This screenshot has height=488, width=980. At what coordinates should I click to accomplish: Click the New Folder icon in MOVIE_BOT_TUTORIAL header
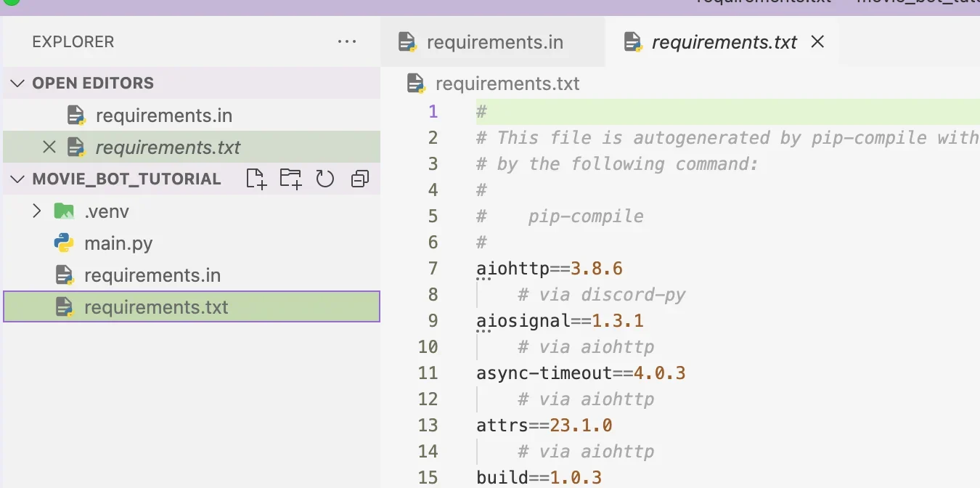(290, 179)
